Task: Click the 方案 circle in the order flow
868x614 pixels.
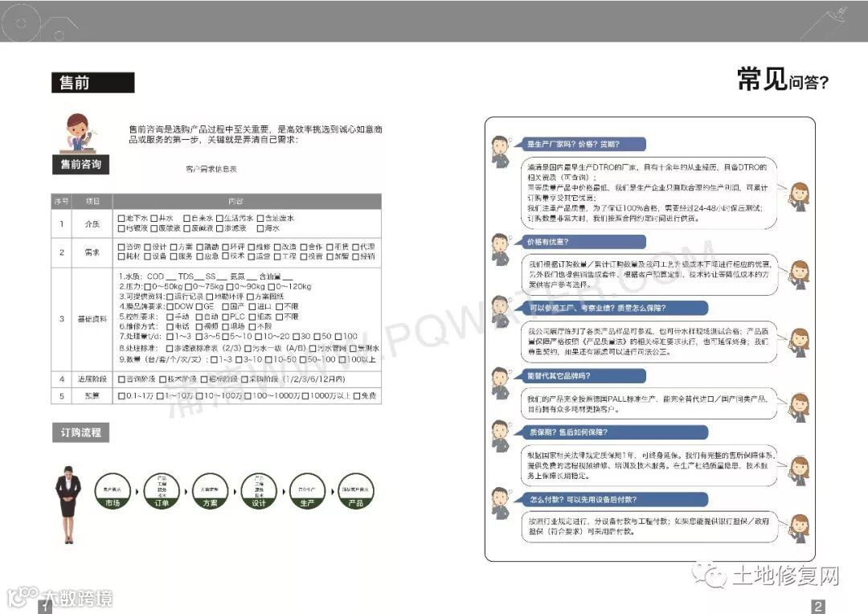Action: (x=211, y=492)
